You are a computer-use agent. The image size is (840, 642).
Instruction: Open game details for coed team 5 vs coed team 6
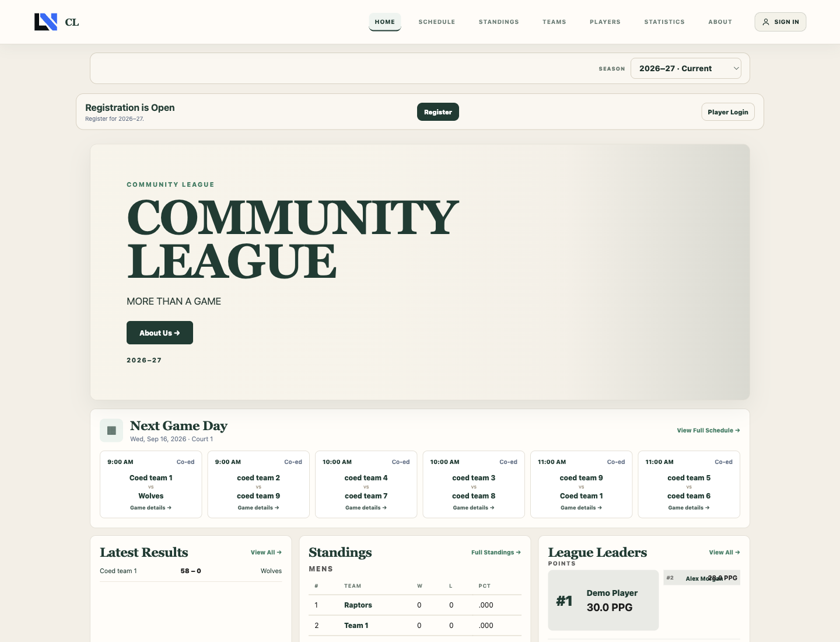click(x=689, y=508)
